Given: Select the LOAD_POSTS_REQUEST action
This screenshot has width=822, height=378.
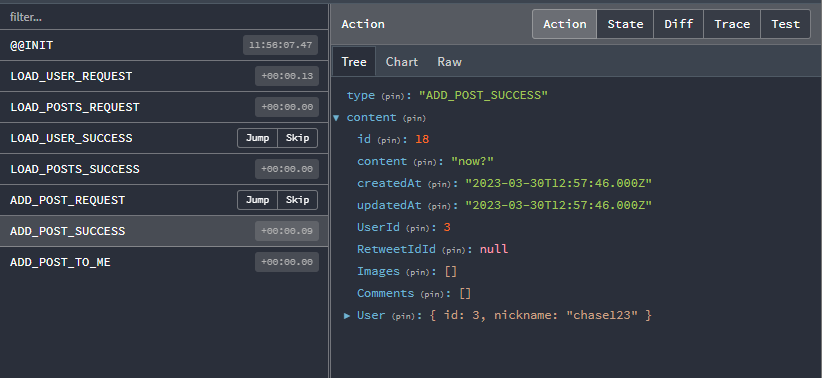Looking at the screenshot, I should [164, 107].
